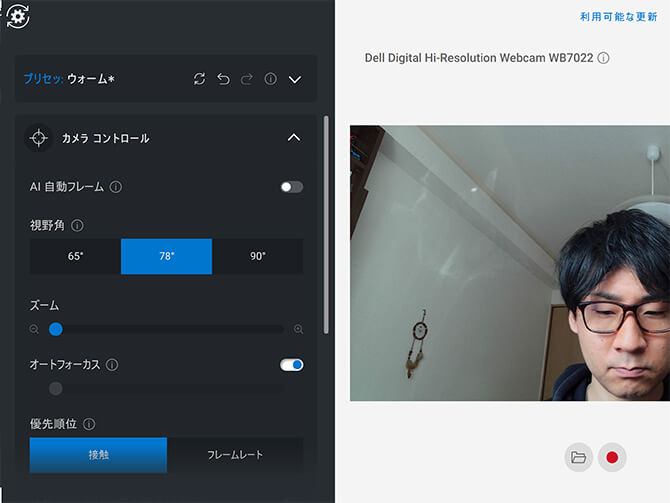The image size is (670, 503).
Task: Select 90° field of view
Action: click(258, 256)
